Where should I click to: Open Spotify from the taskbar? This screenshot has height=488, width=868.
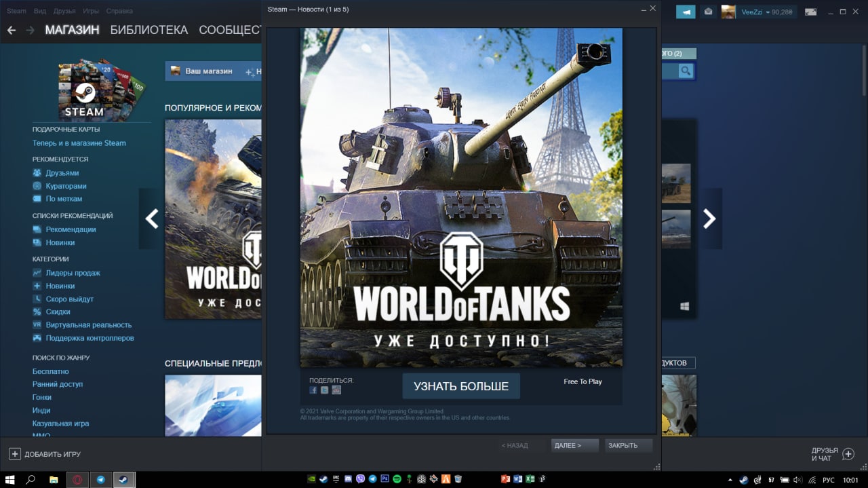[397, 479]
